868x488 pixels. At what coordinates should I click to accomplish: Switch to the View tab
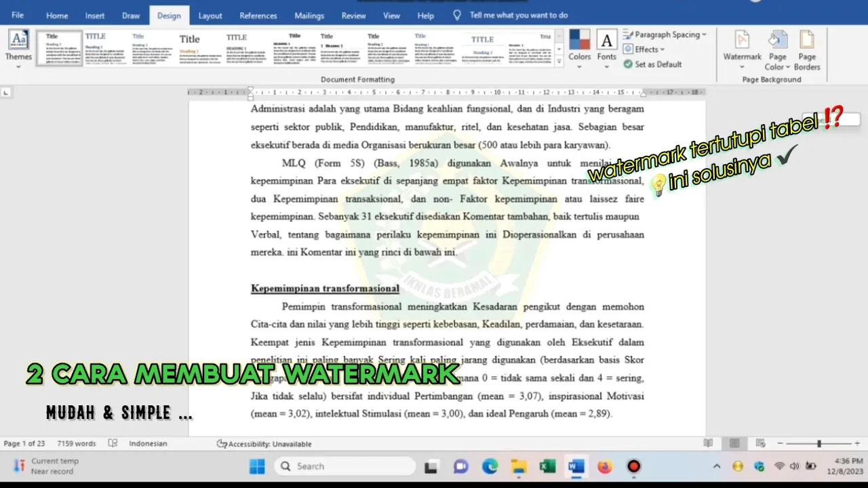[x=392, y=16]
